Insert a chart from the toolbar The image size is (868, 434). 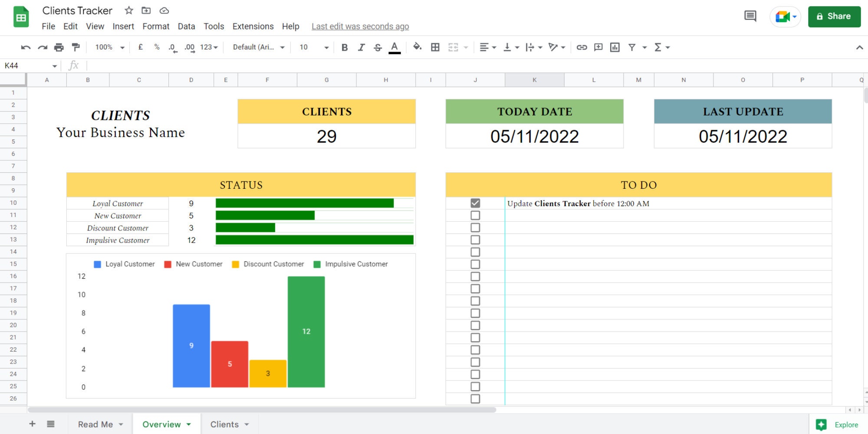(615, 47)
